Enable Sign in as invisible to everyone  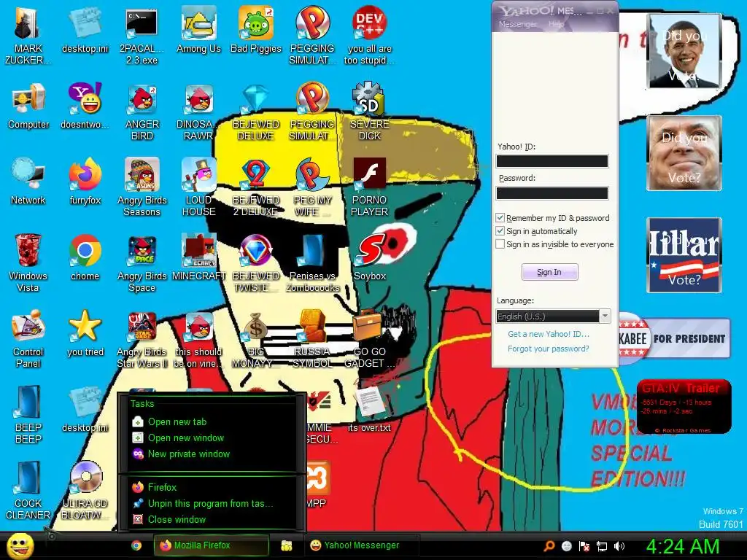[x=500, y=244]
